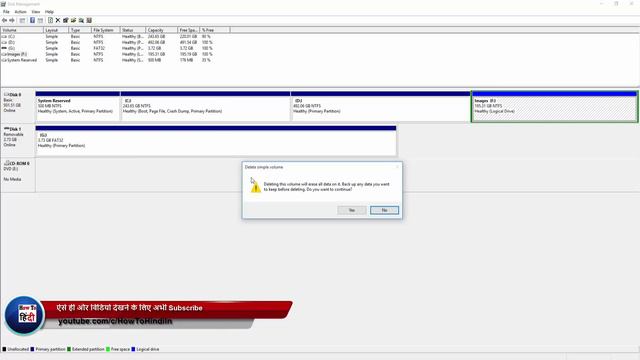
Task: Click the removable drive icon of the (G:) row
Action: click(x=4, y=48)
